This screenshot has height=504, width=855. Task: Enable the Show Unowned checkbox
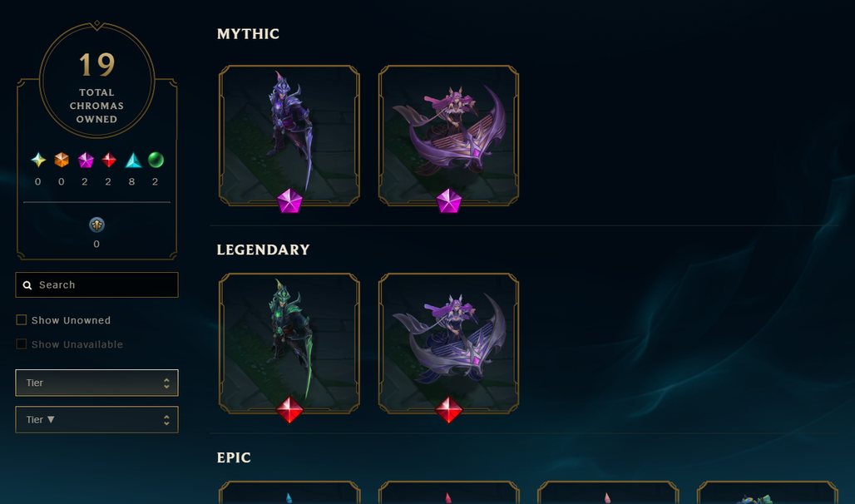(x=22, y=320)
